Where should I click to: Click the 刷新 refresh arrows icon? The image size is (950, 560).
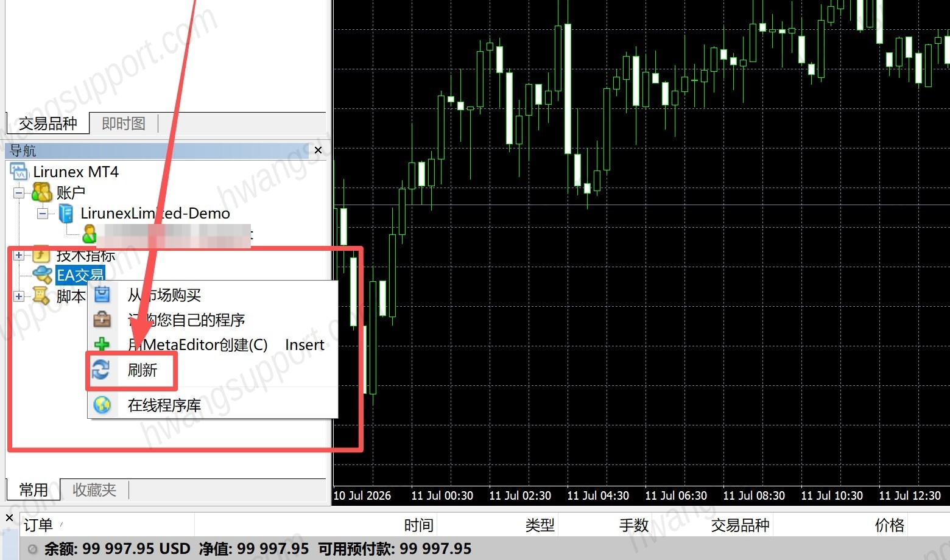tap(100, 369)
